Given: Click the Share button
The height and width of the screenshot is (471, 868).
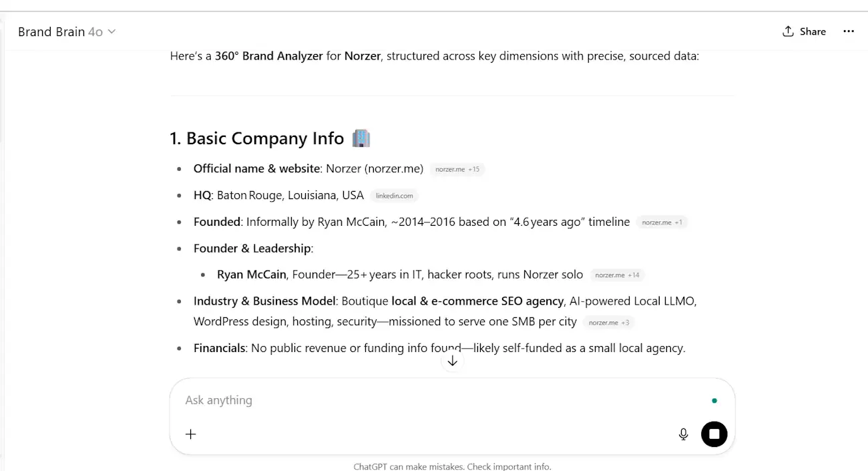Looking at the screenshot, I should [804, 31].
